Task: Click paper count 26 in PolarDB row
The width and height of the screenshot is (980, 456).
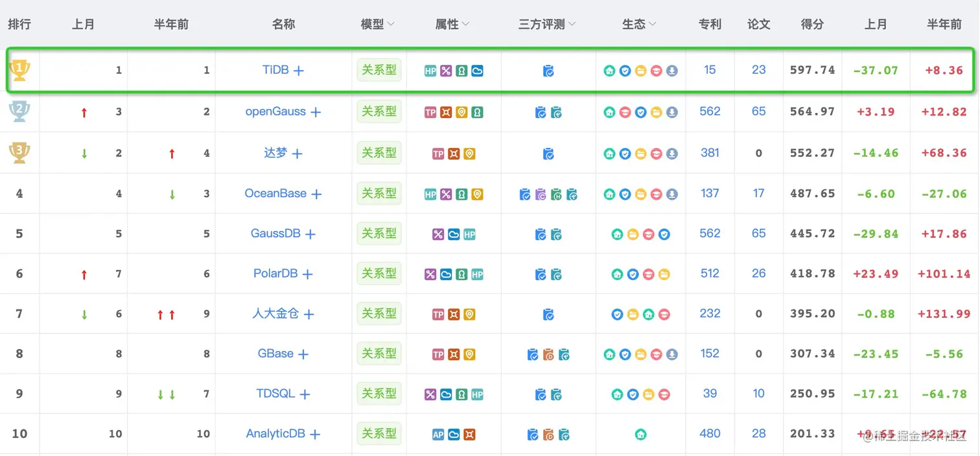Action: [758, 274]
